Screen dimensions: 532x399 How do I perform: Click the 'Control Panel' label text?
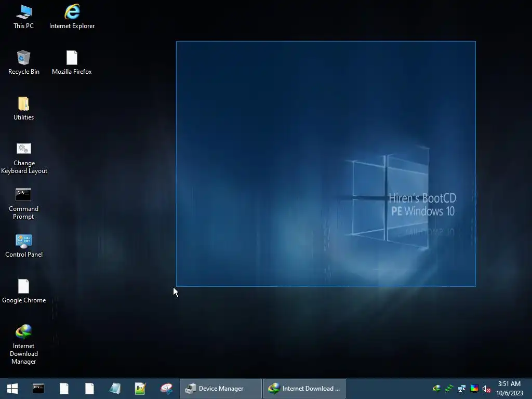tap(24, 255)
